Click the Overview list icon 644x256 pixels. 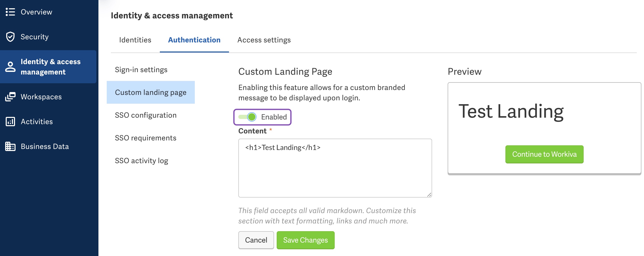pos(10,12)
